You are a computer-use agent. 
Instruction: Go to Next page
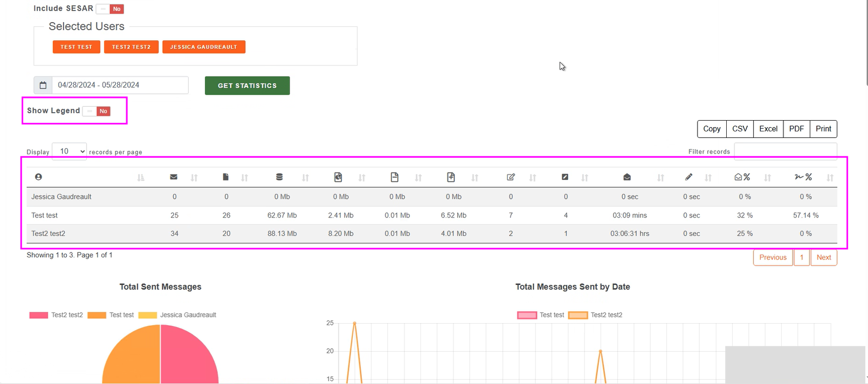point(824,257)
